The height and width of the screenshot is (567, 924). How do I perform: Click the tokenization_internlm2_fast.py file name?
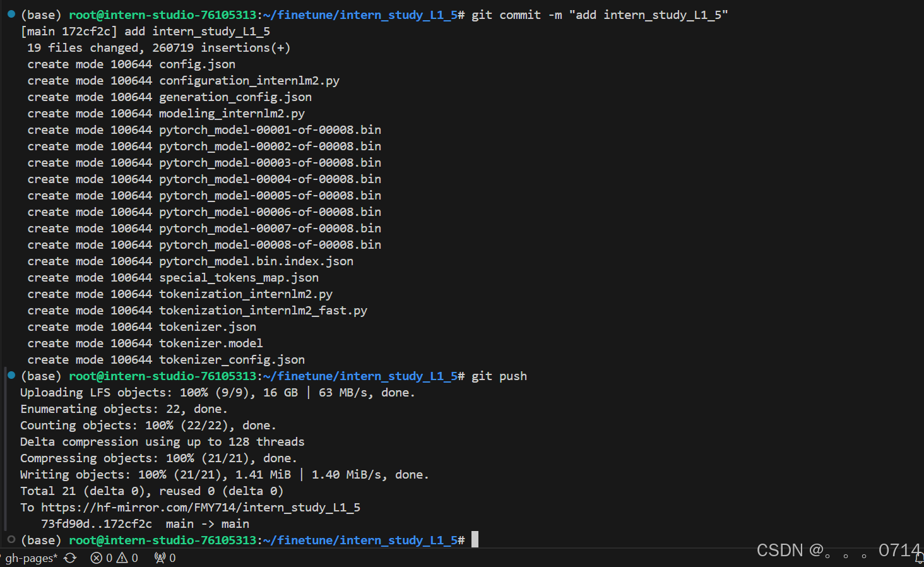[x=263, y=310]
